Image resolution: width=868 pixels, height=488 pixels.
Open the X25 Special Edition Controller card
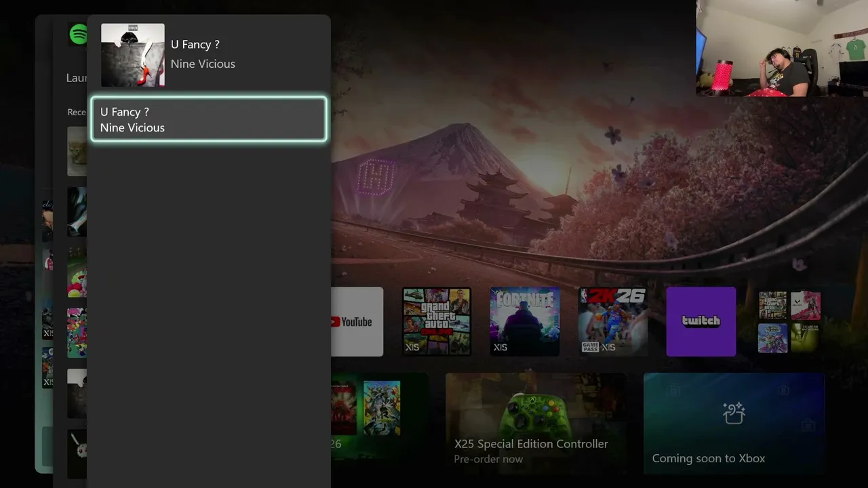[536, 423]
